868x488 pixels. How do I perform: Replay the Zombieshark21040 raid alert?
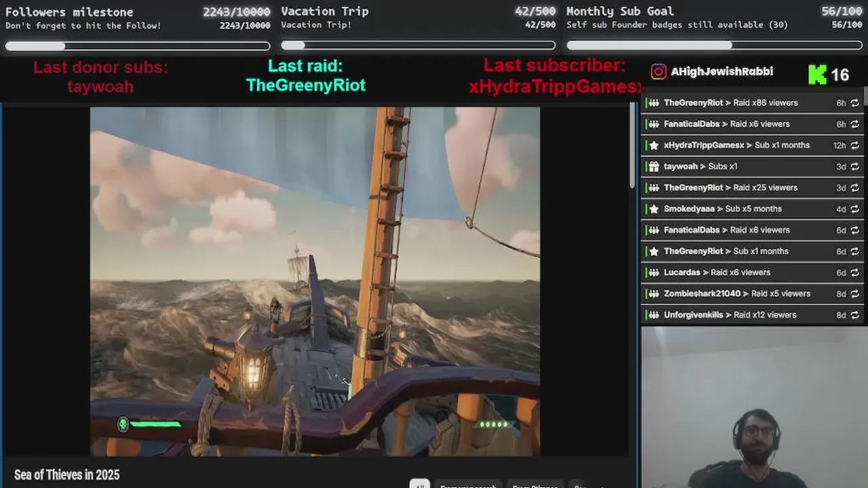[854, 293]
